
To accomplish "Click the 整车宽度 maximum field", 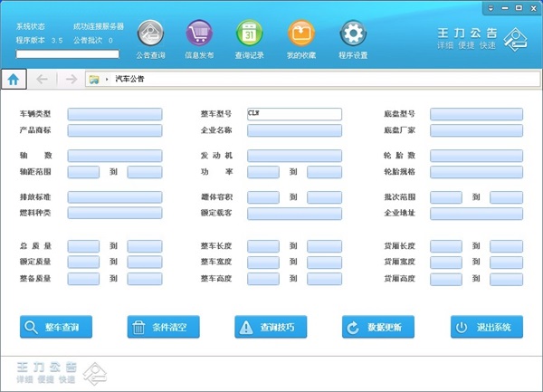I will 325,263.
